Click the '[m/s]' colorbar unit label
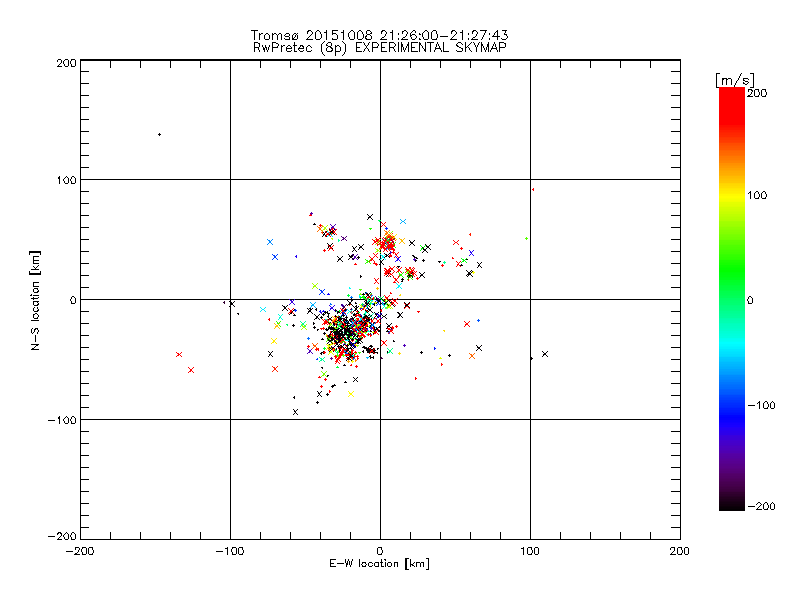 point(735,80)
